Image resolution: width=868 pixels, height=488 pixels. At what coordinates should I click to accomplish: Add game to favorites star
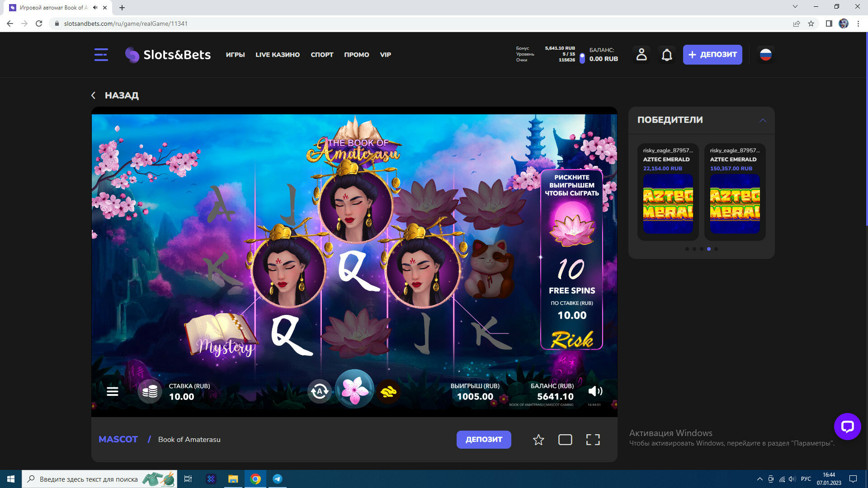tap(538, 440)
